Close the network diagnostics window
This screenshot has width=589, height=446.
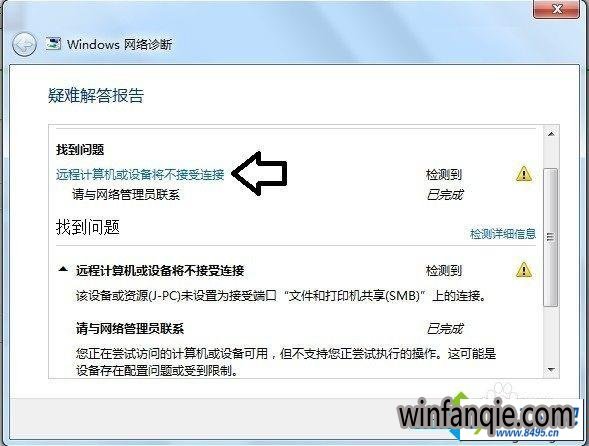(x=557, y=9)
